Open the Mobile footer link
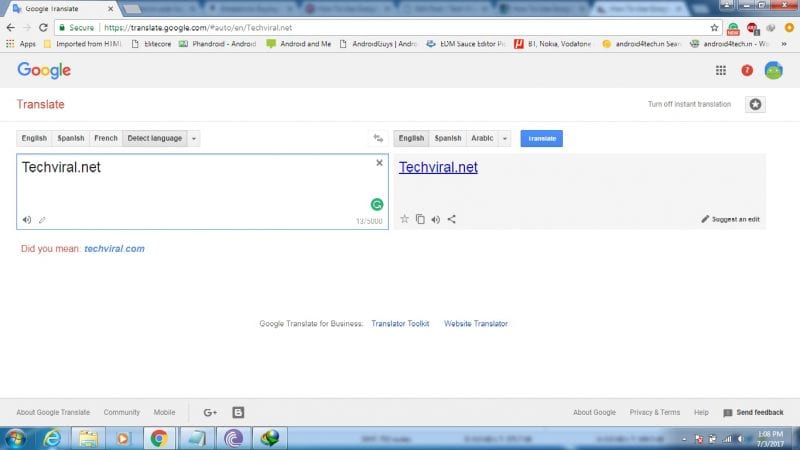This screenshot has height=450, width=800. 164,412
